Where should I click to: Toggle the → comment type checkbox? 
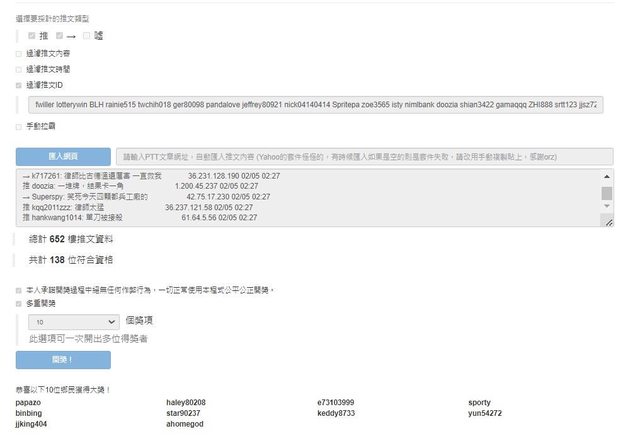[x=60, y=36]
